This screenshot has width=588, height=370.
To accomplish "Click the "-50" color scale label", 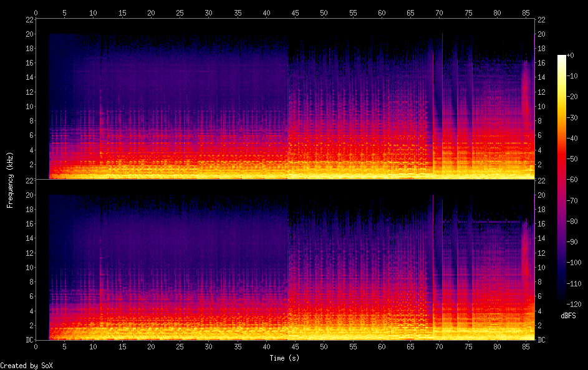I will click(x=572, y=158).
